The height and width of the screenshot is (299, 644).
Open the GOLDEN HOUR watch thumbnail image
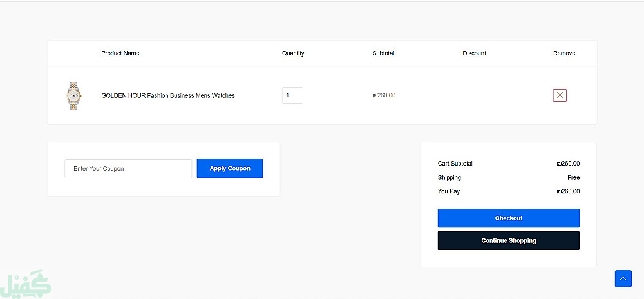(73, 95)
